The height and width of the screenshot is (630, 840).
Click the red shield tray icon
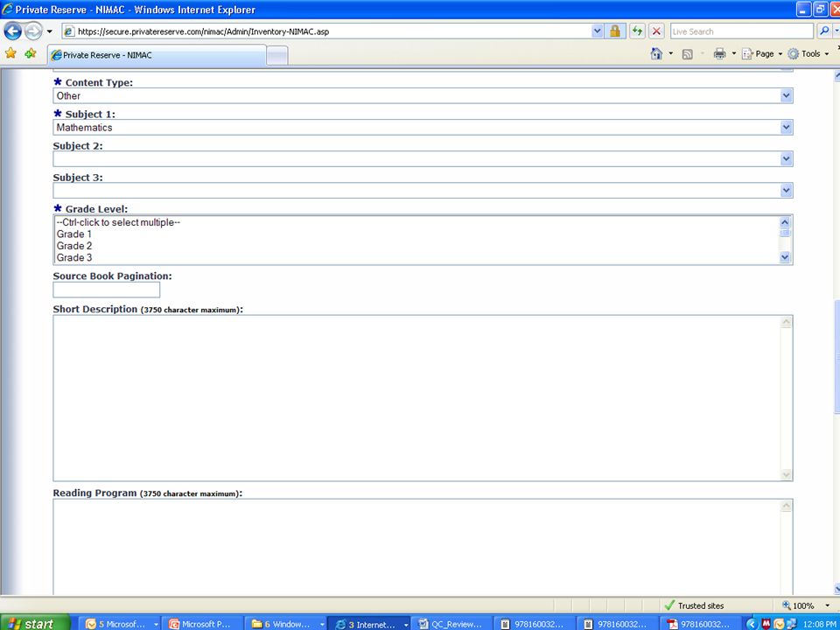[766, 624]
